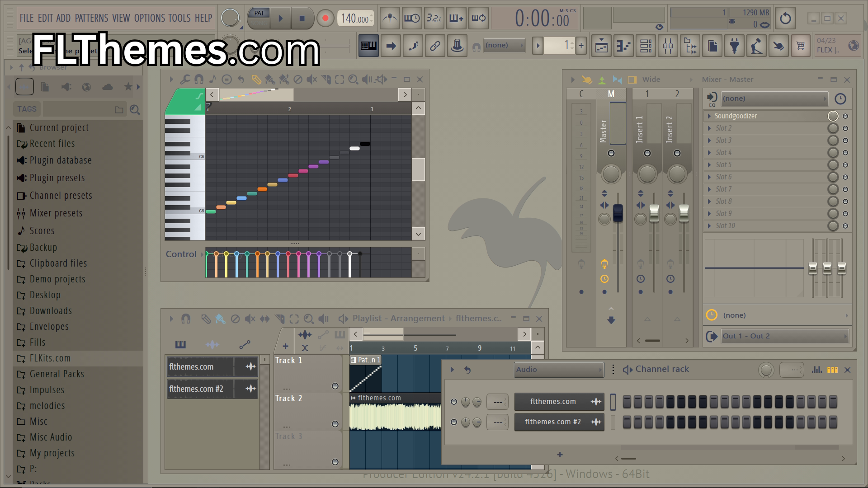Screen dimensions: 868x488
Task: Open the Channel rack options menu arrow
Action: pos(452,370)
